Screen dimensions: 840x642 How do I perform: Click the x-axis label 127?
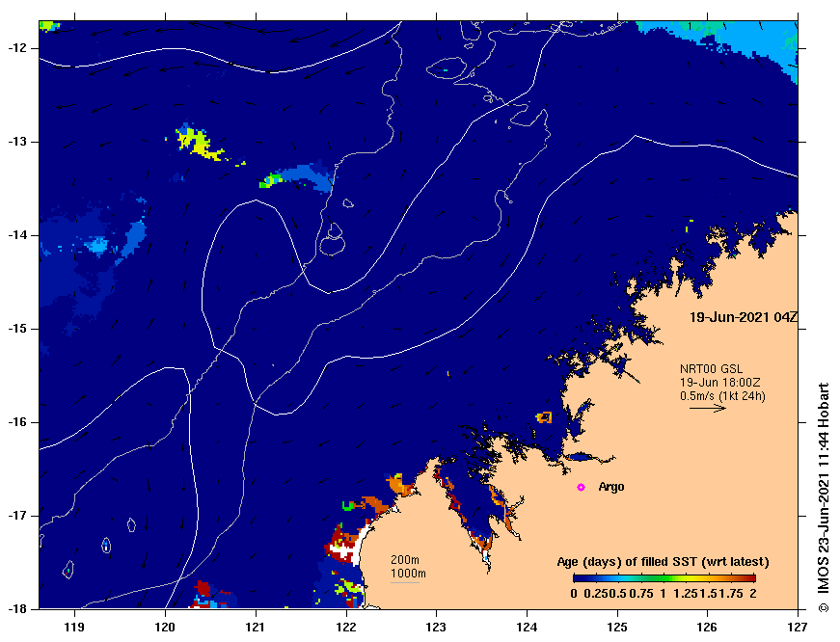coord(798,627)
